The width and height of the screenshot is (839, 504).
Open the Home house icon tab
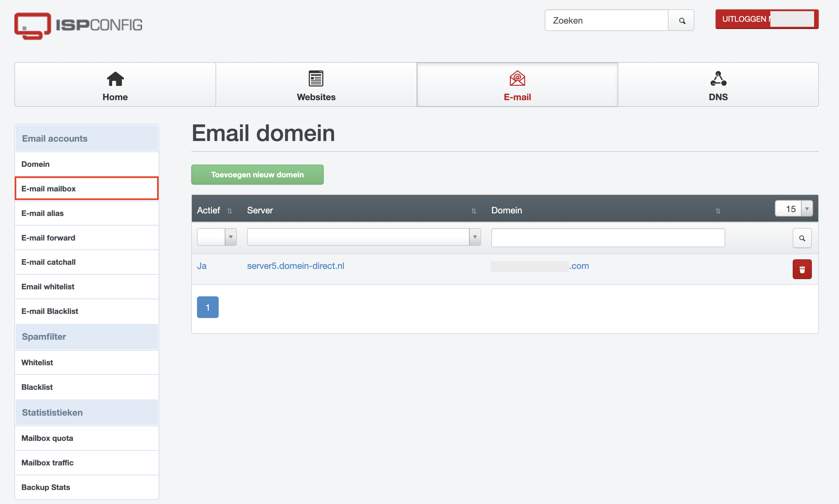click(115, 79)
